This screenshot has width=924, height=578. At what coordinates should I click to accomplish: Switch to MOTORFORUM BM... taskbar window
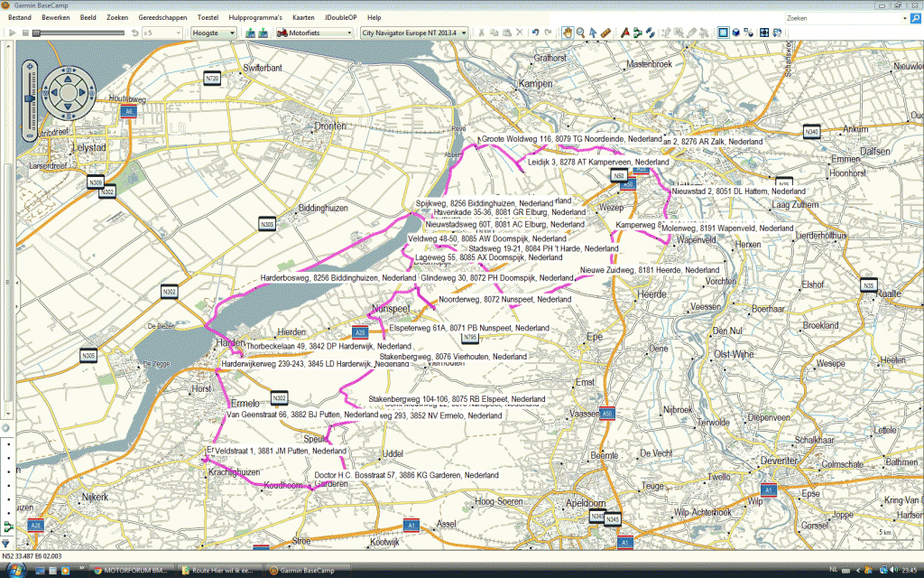pos(131,571)
